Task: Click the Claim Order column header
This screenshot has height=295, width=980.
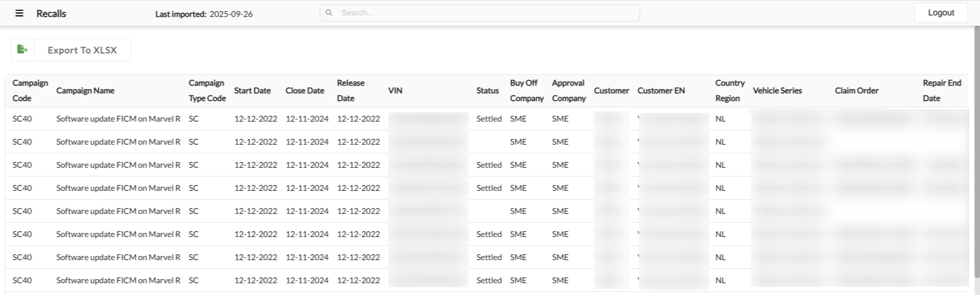Action: pos(856,91)
